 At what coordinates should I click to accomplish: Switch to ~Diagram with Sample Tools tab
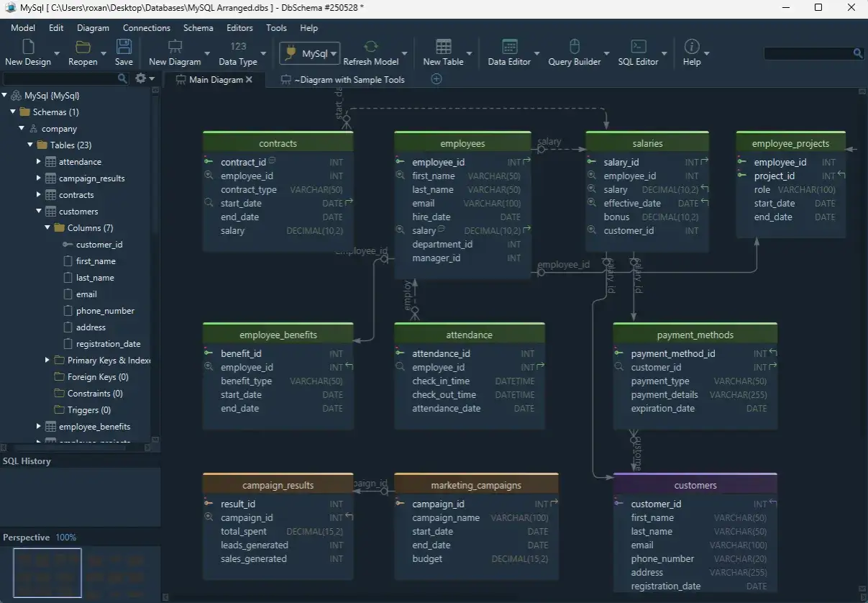click(x=343, y=80)
